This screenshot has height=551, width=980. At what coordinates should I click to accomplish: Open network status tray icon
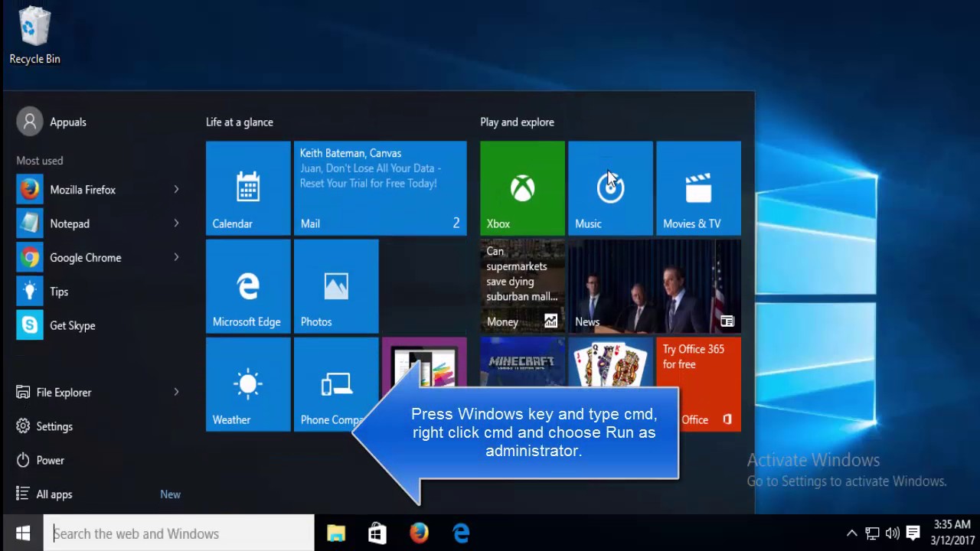872,533
